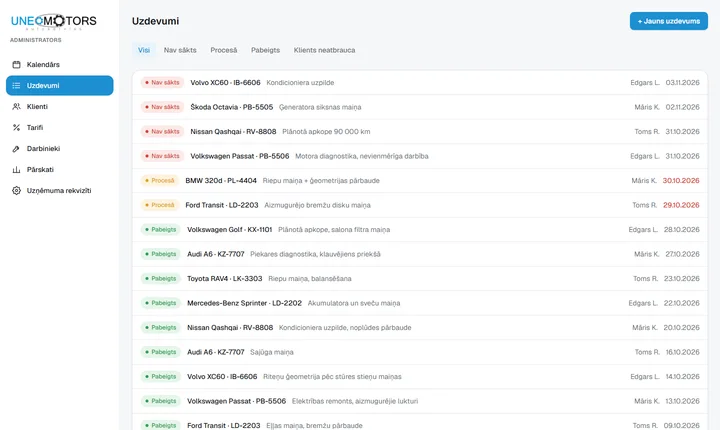Open Škoda Octavia PB-5505 task
Viewport: 720px width, 430px height.
[420, 107]
